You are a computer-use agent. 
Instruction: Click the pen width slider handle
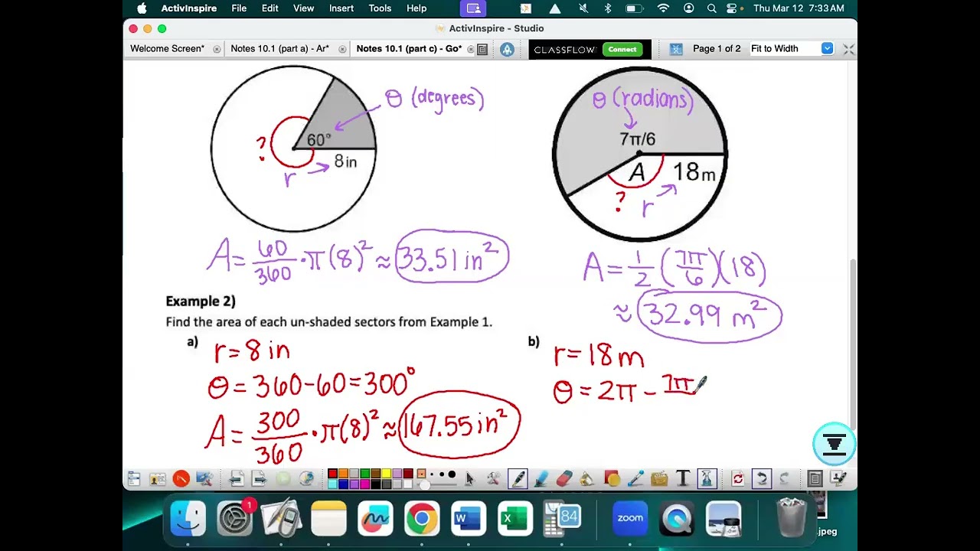coord(424,485)
